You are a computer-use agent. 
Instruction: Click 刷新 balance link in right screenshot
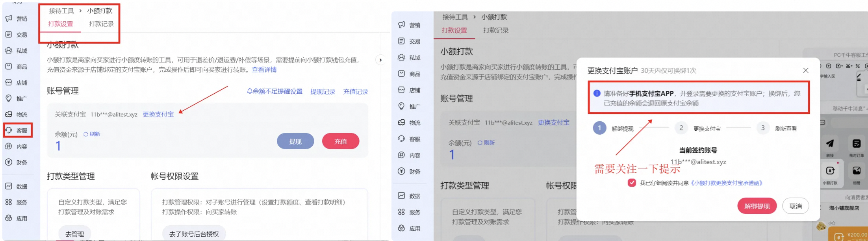[486, 143]
